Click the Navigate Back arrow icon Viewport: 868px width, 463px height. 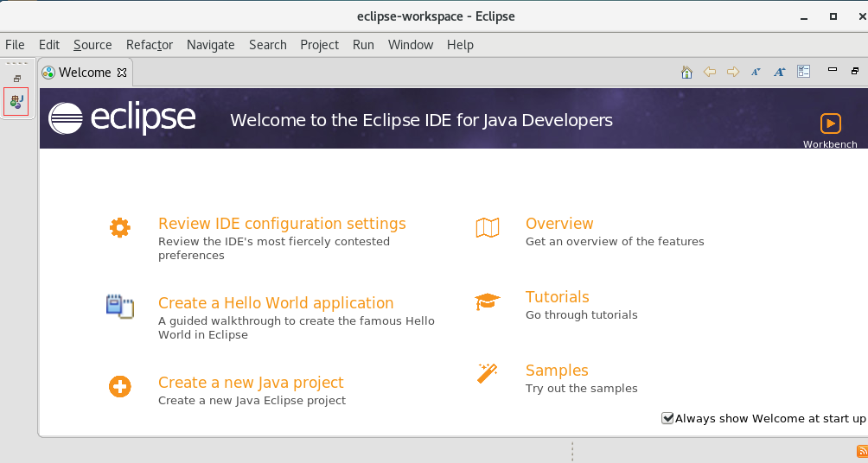(710, 73)
